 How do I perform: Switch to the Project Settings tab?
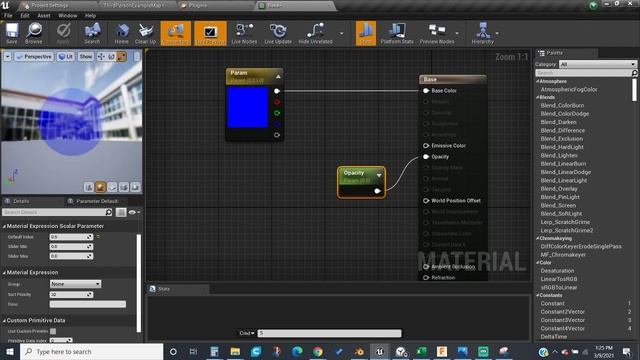pyautogui.click(x=50, y=5)
